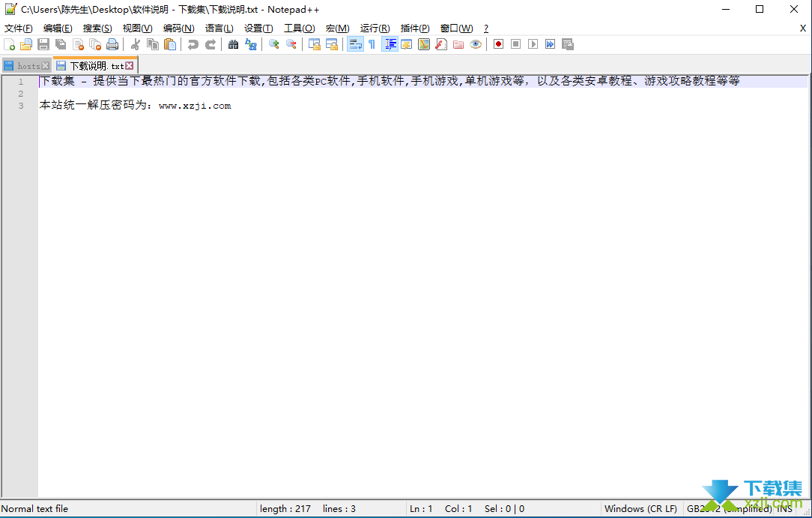Screen dimensions: 812x518
Task: Open the 语言(L) menu
Action: click(x=219, y=28)
